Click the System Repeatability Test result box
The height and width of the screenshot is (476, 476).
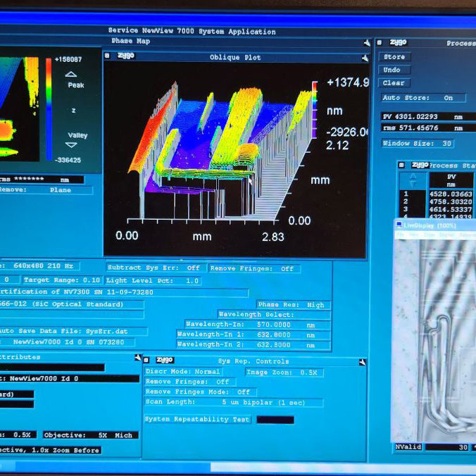point(275,420)
